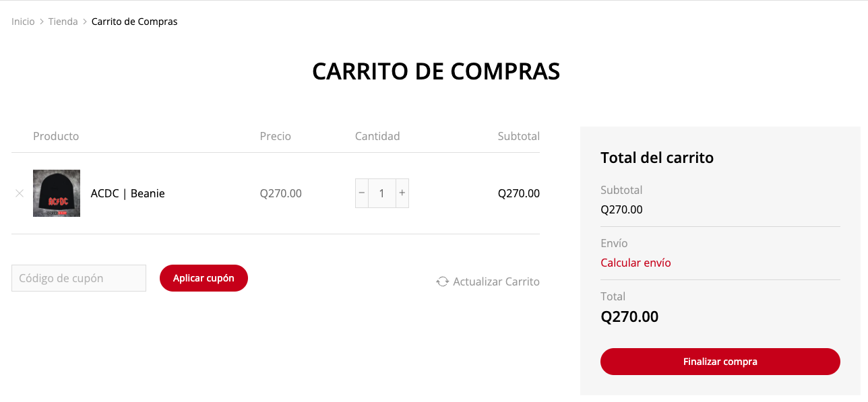Go to Inicio in the breadcrumb
This screenshot has width=868, height=402.
pos(23,22)
